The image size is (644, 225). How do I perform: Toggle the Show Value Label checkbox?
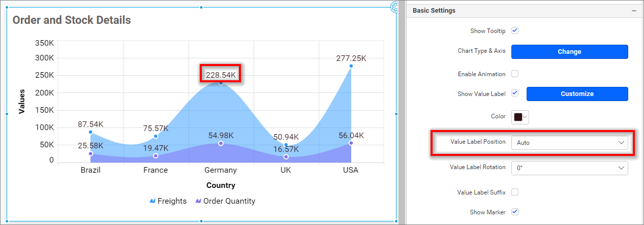(x=515, y=93)
